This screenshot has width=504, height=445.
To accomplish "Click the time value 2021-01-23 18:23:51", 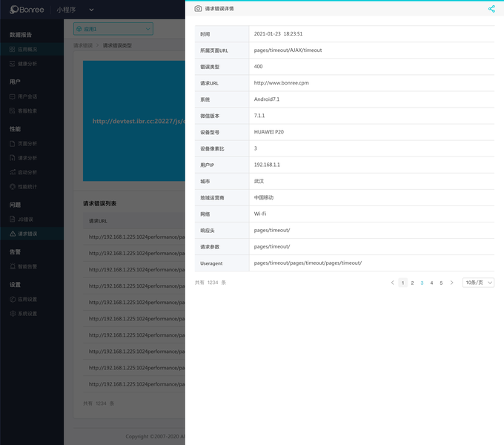I will point(279,34).
